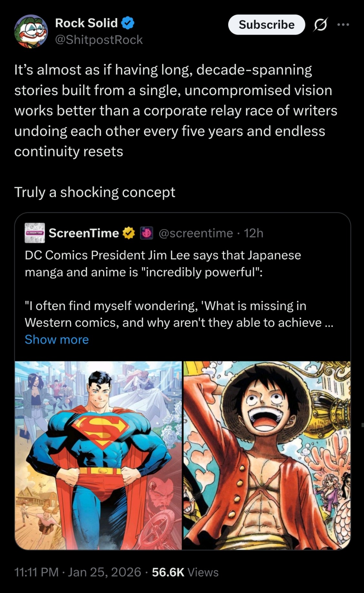This screenshot has width=364, height=593.
Task: Click the 56.6K Views count
Action: (185, 572)
